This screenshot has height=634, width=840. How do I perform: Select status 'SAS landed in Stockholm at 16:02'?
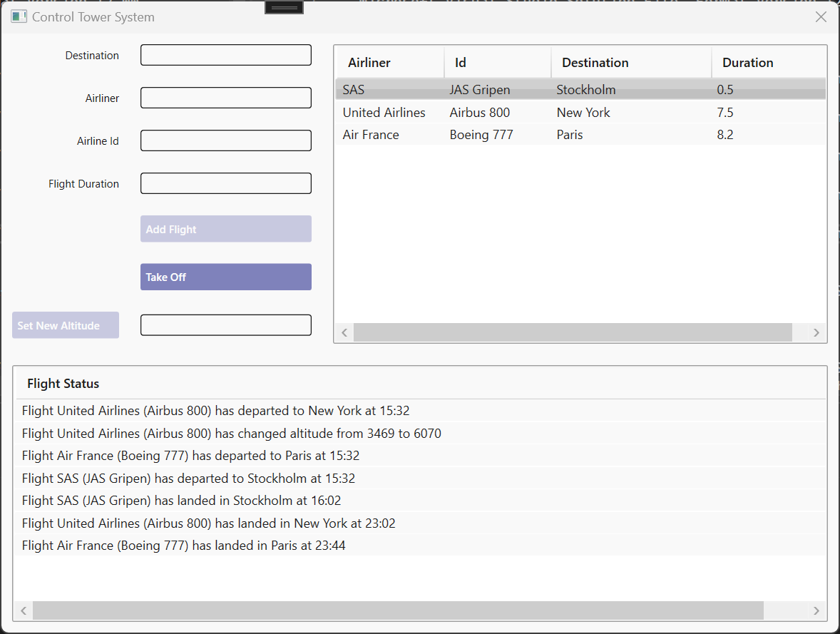click(421, 501)
